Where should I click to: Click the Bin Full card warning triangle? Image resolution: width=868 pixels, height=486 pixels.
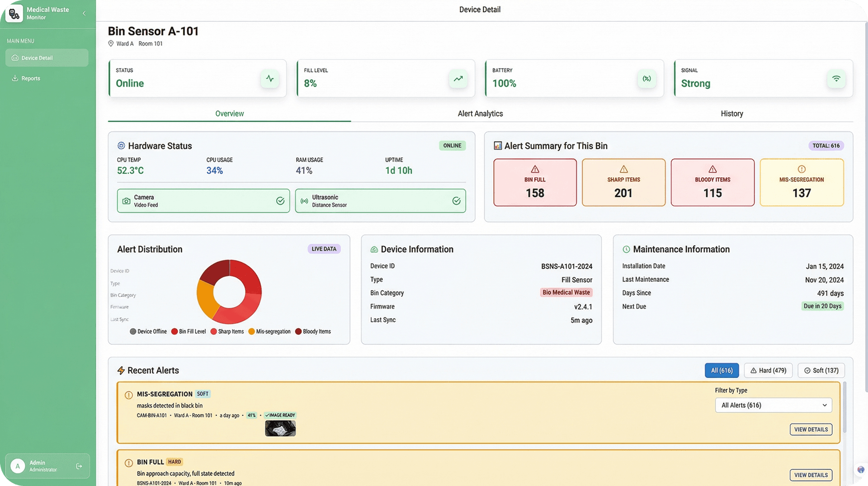(535, 169)
